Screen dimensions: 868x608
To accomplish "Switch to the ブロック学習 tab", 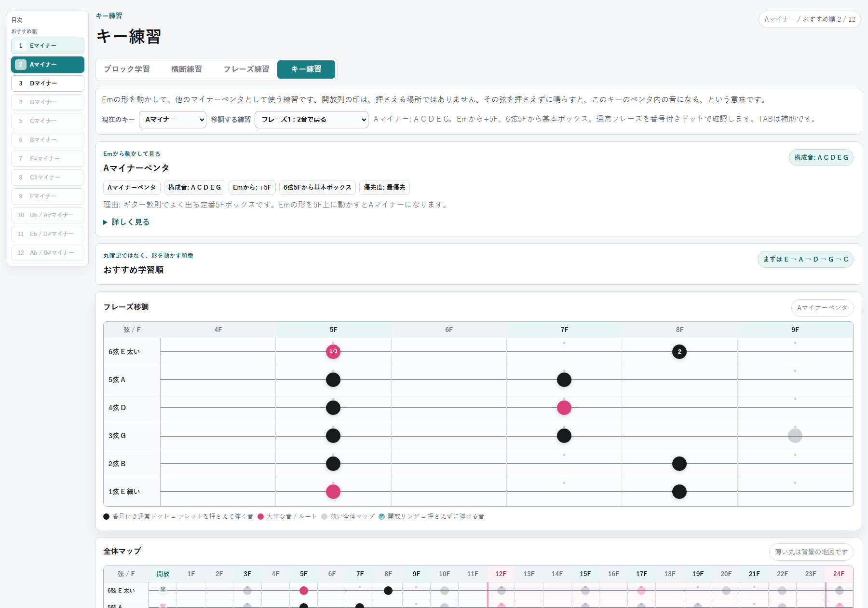I will [x=127, y=69].
